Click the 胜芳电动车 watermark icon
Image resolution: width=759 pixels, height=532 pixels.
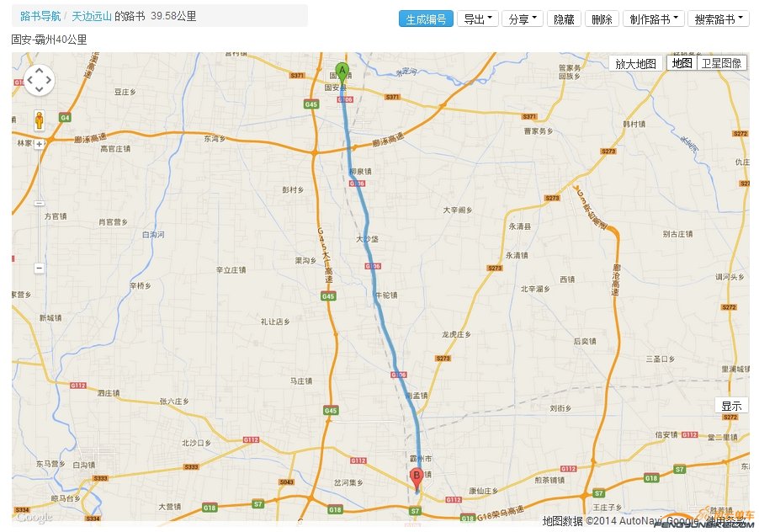706,513
